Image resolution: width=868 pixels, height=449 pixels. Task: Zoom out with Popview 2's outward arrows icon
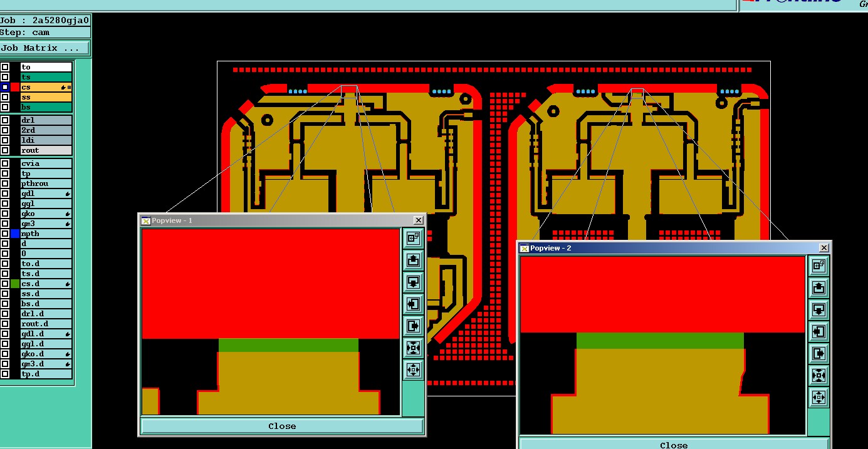818,397
